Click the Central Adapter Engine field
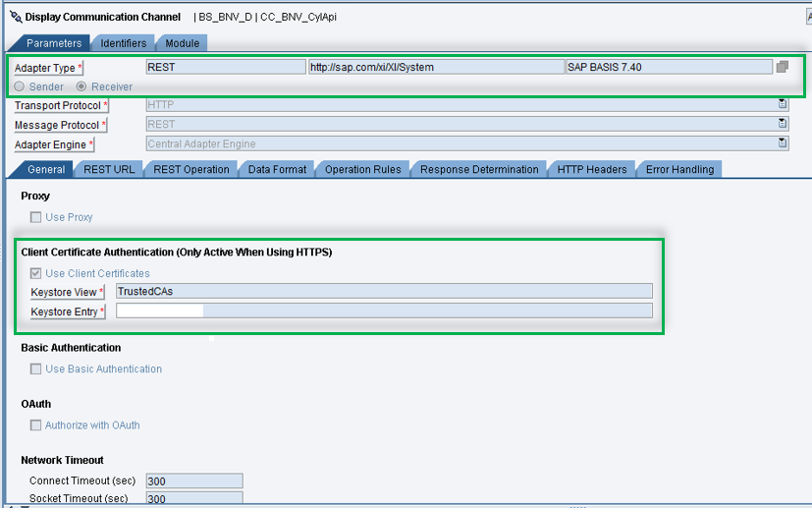The image size is (812, 508). (467, 143)
